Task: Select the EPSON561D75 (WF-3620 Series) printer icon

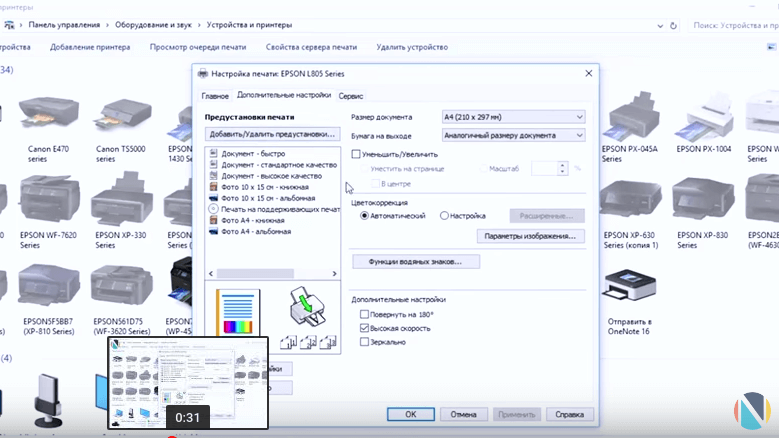Action: [122, 285]
